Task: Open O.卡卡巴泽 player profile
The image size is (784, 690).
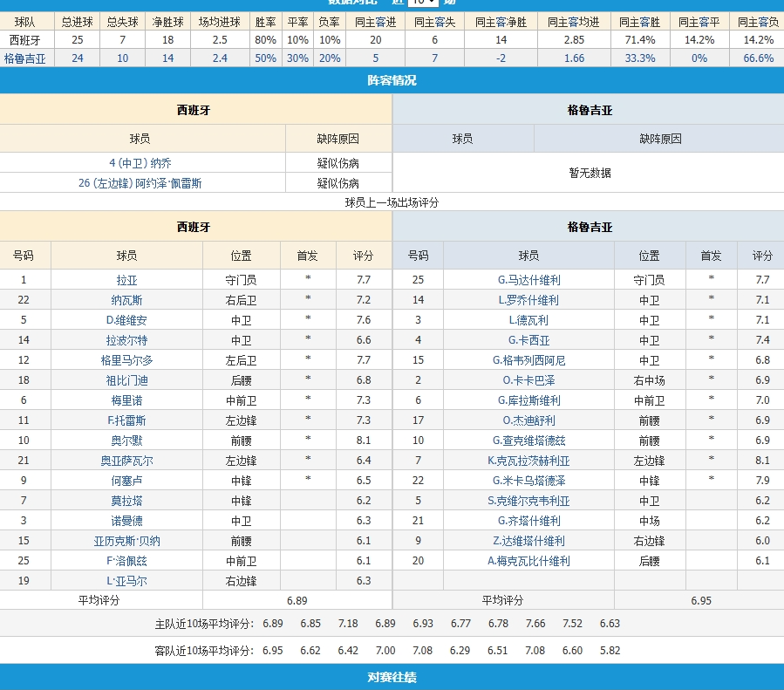Action: click(x=528, y=380)
